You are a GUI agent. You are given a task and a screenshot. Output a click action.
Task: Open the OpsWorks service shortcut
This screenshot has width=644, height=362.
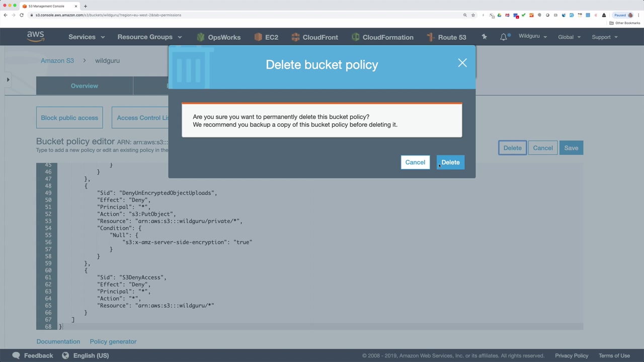[218, 37]
